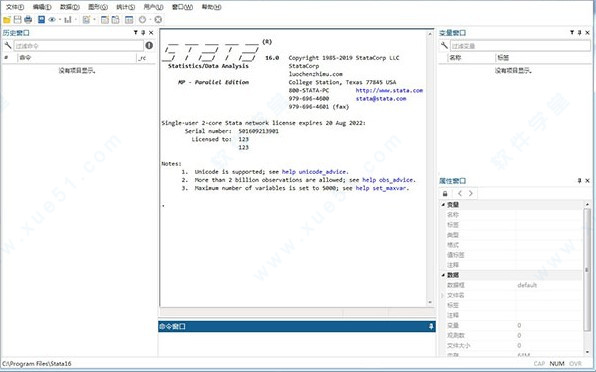This screenshot has height=372, width=596.
Task: Click the help unicode_advice link
Action: tap(315, 172)
